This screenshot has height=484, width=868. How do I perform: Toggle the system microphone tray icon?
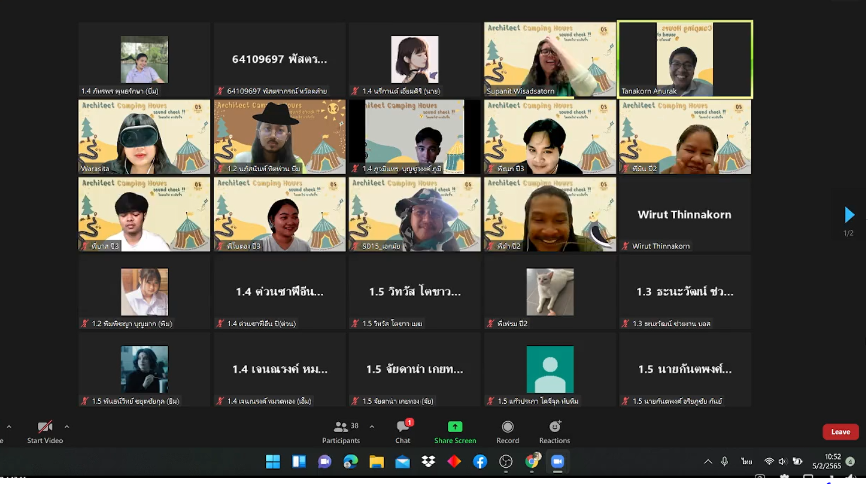pos(724,461)
